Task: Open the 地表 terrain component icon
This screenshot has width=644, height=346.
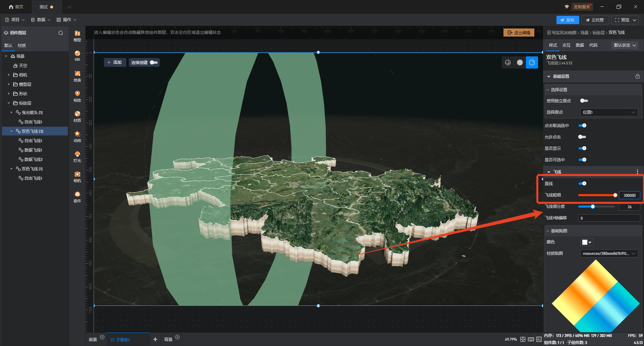Action: click(77, 75)
